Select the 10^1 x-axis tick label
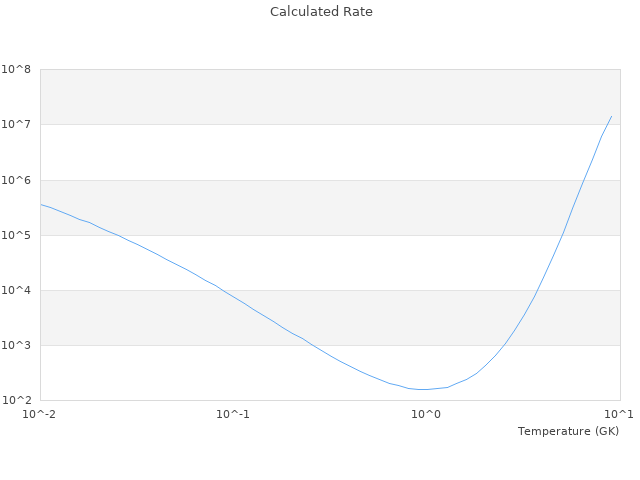Viewport: 640px width, 480px height. [x=619, y=414]
